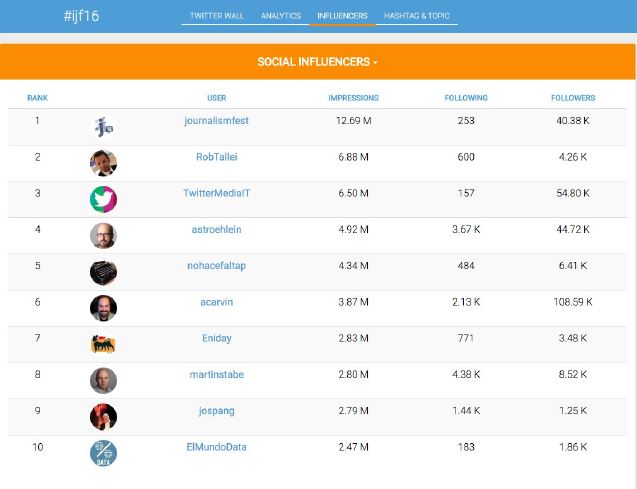Select the 12.69 M impressions value

click(x=353, y=121)
